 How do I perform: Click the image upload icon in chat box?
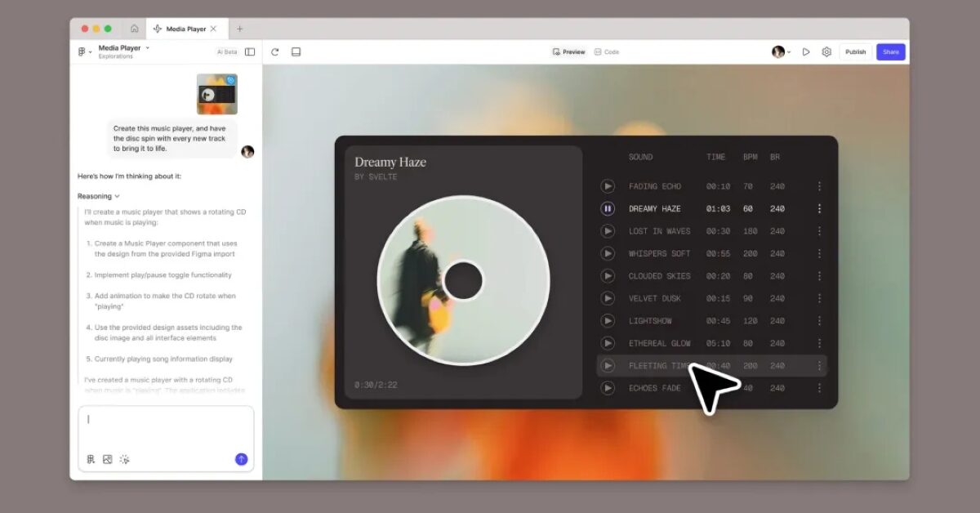(107, 459)
